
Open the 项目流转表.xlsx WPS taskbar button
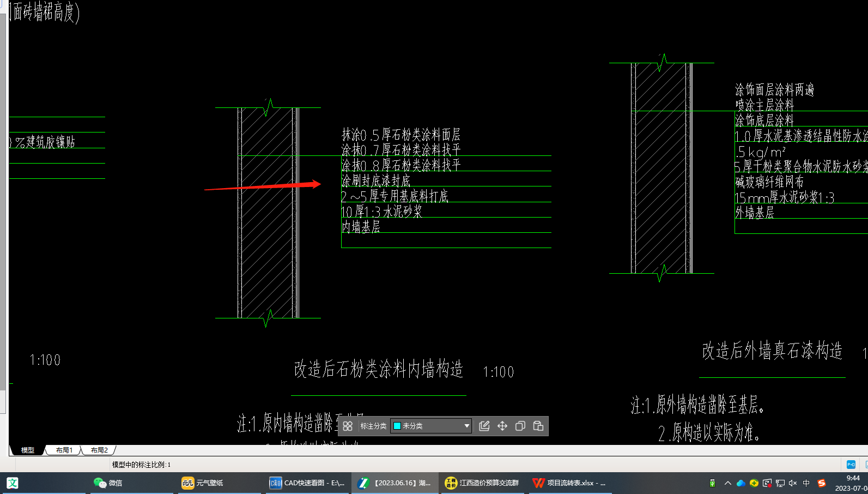click(x=569, y=483)
